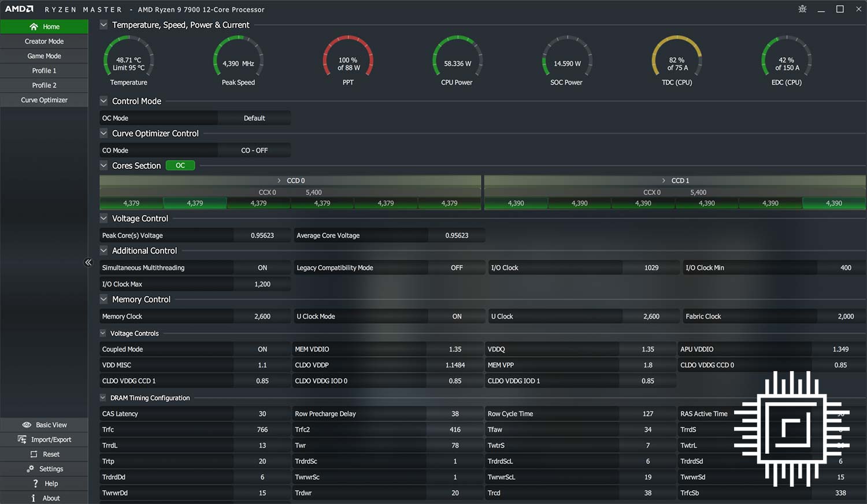Screen dimensions: 867x504
Task: Collapse the sidebar with double-chevron icon
Action: click(88, 262)
